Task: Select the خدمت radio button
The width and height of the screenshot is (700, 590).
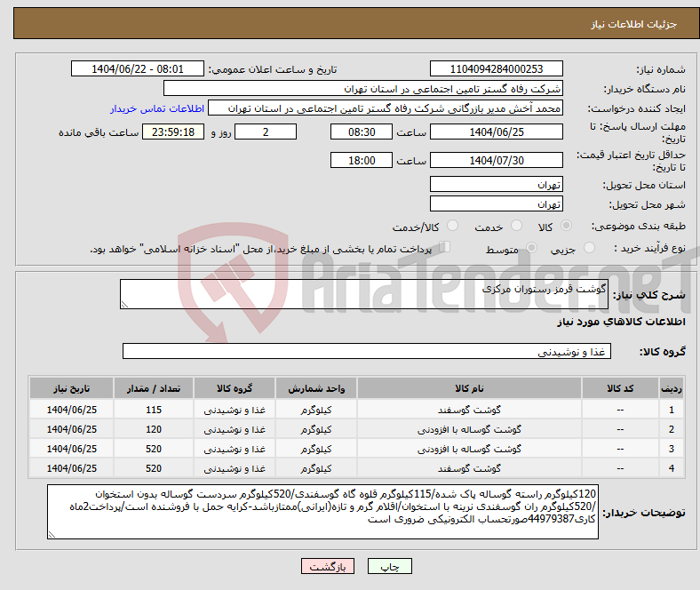Action: [x=516, y=226]
